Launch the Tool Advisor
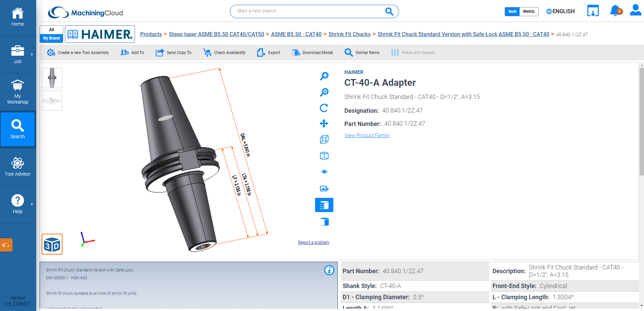Screen dimensions: 644x311 tap(18, 167)
